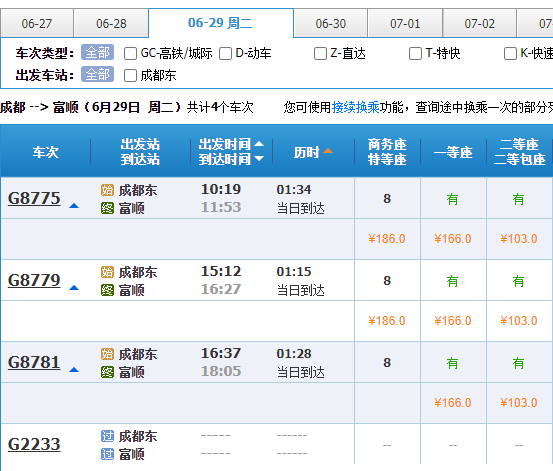The height and width of the screenshot is (471, 553).
Task: Click G8781 商务座 availability 8
Action: coord(387,362)
